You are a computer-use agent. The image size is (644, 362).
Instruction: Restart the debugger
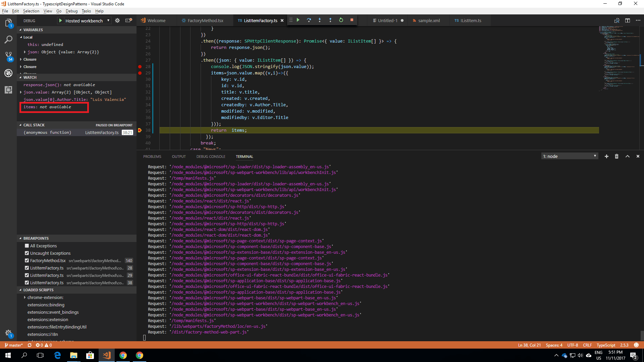pyautogui.click(x=341, y=20)
